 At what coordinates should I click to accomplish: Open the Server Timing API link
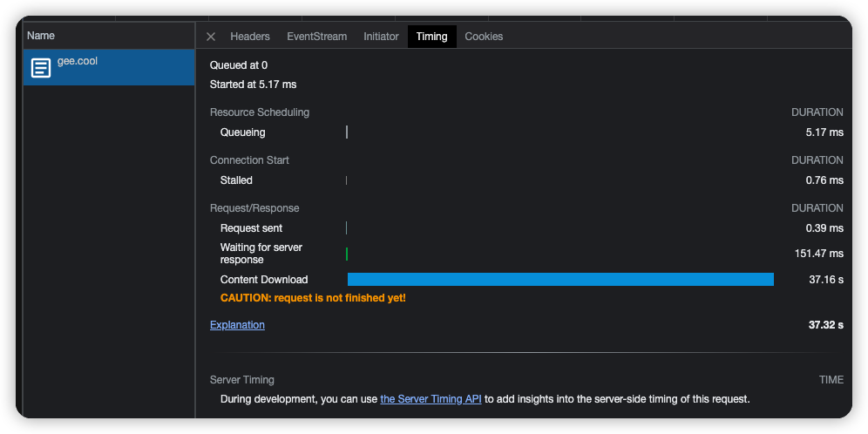(431, 399)
